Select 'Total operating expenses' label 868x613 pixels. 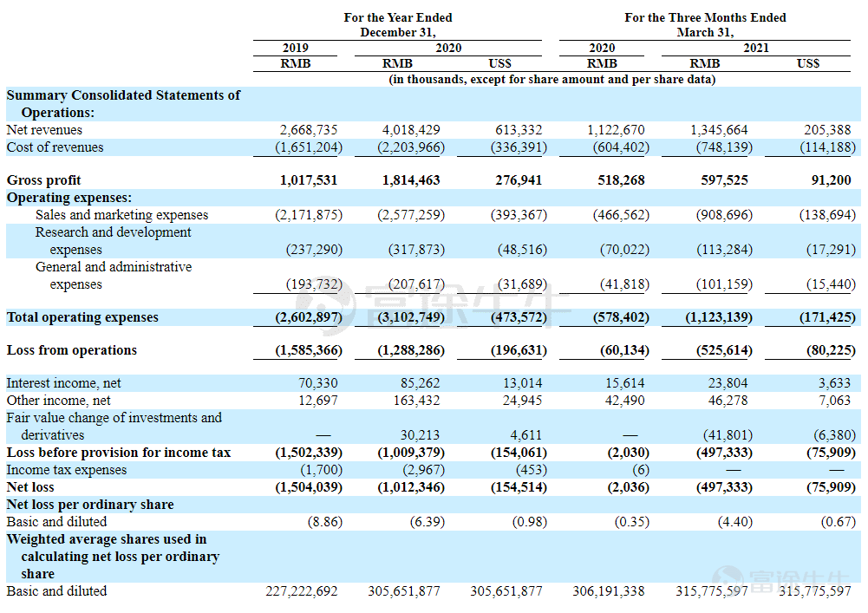(x=82, y=317)
